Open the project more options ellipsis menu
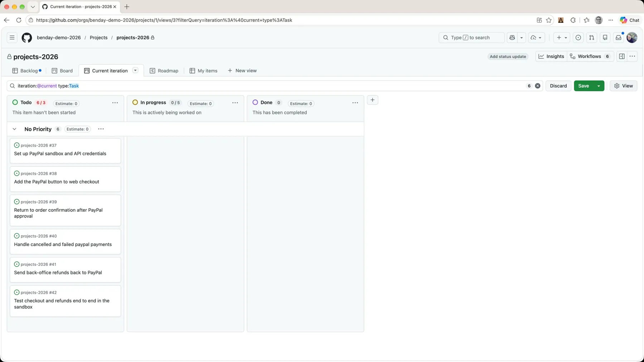 [633, 57]
